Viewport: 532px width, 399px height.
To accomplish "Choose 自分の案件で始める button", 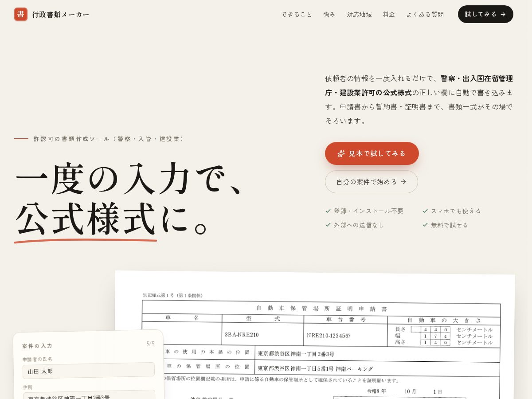I will click(372, 182).
